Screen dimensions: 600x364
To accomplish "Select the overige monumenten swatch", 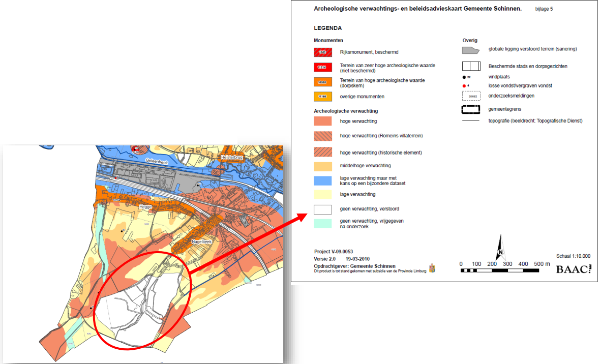I will 323,97.
